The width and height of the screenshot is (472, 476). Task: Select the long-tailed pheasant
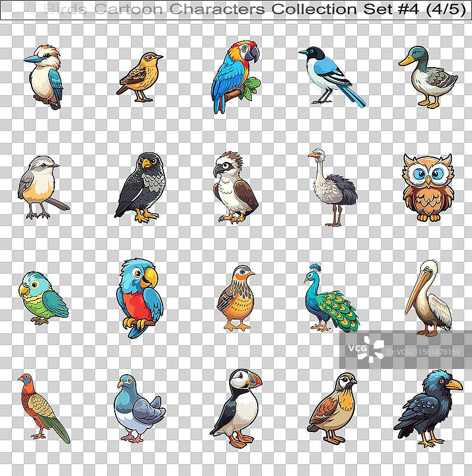(42, 408)
